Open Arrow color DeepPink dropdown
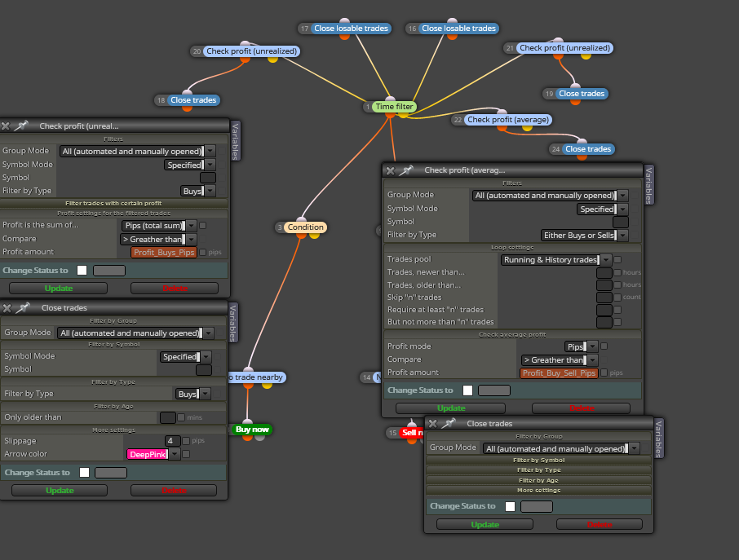The width and height of the screenshot is (739, 560). pos(175,454)
